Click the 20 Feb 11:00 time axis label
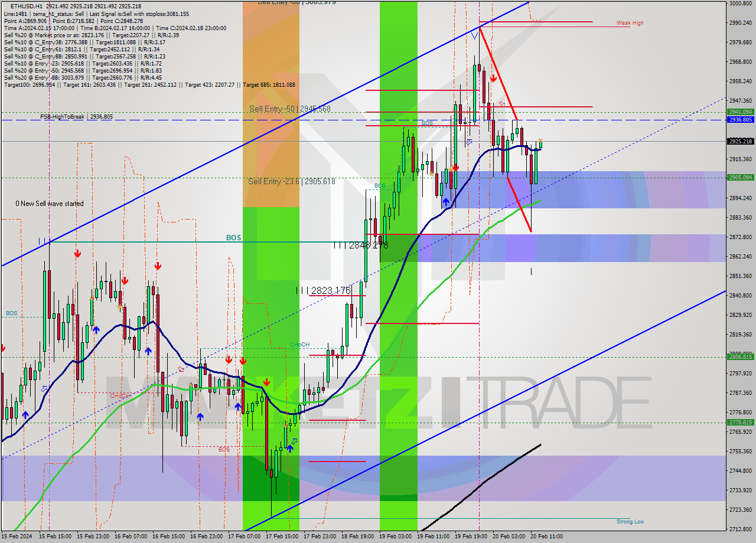Viewport: 756px width, 543px height. click(x=547, y=537)
